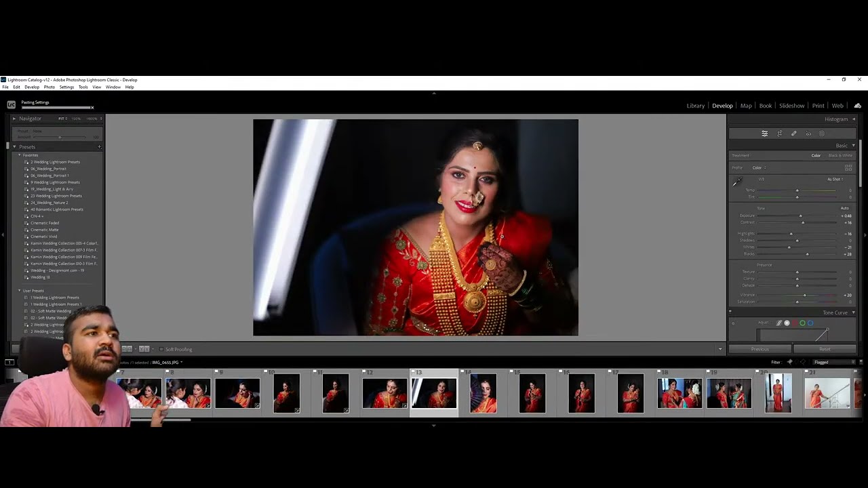Select the Edit sliders tool icon
This screenshot has height=488, width=868.
[764, 134]
